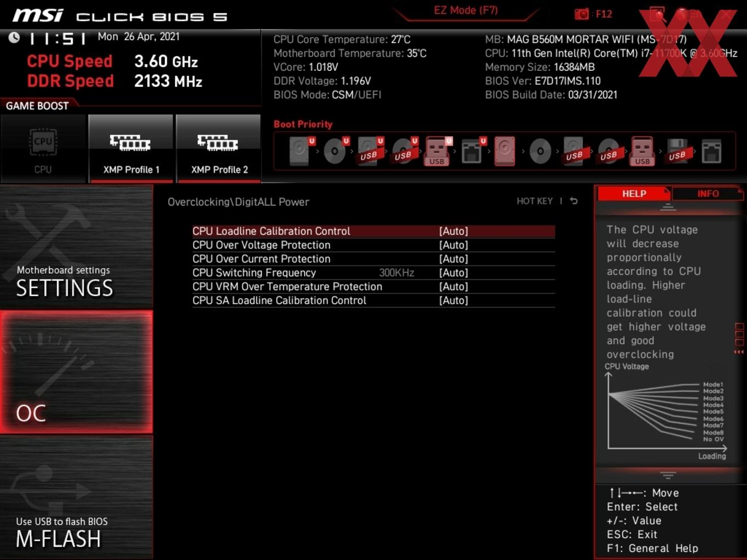Click the VCore 1.018V reading

pos(306,67)
